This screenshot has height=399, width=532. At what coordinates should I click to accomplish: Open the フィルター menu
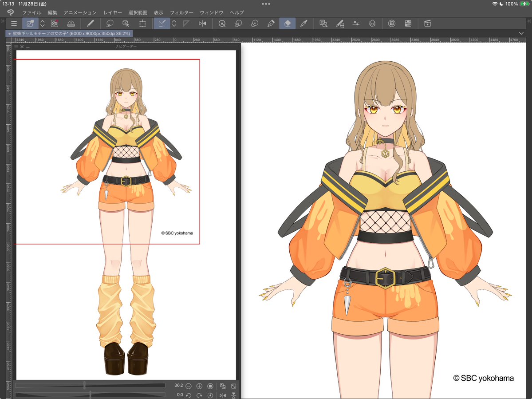(x=181, y=12)
